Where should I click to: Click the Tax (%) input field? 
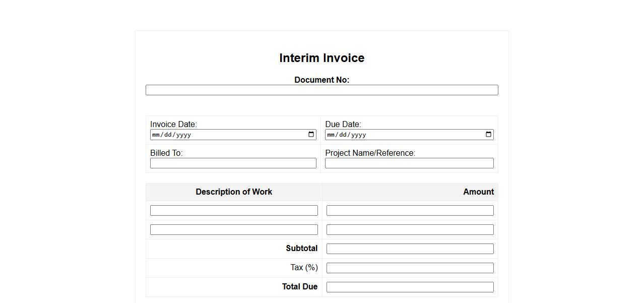pyautogui.click(x=410, y=268)
